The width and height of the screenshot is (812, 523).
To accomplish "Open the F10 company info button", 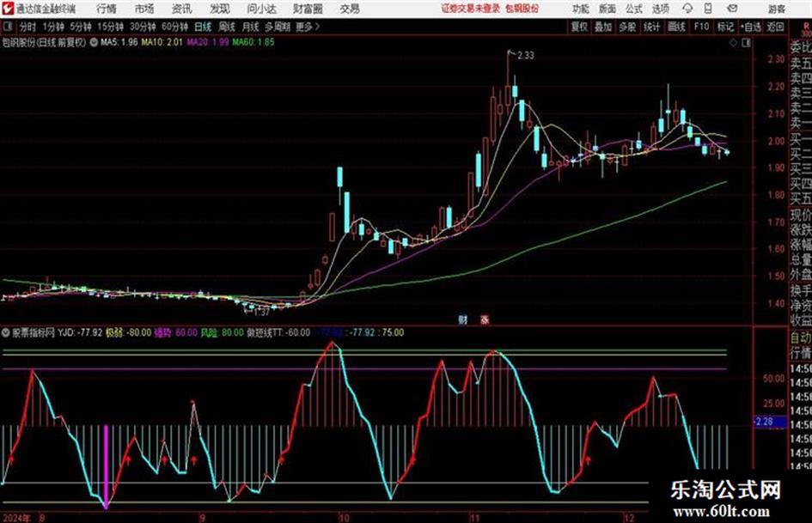I will pyautogui.click(x=701, y=27).
